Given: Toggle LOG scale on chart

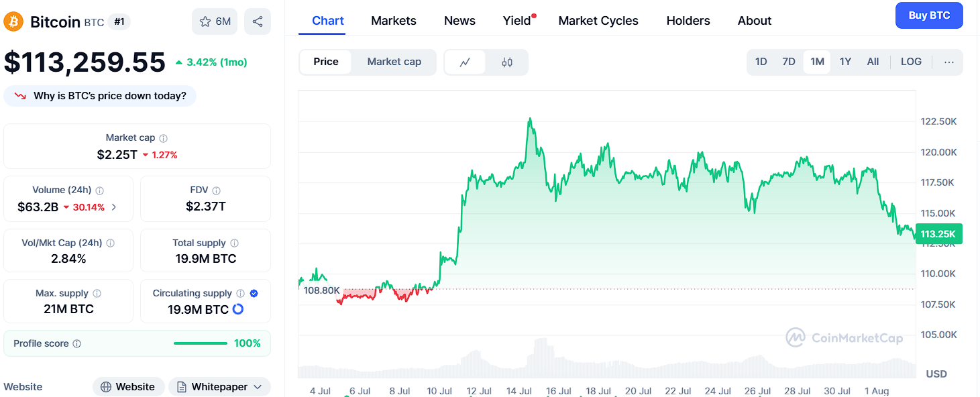Looking at the screenshot, I should tap(911, 62).
